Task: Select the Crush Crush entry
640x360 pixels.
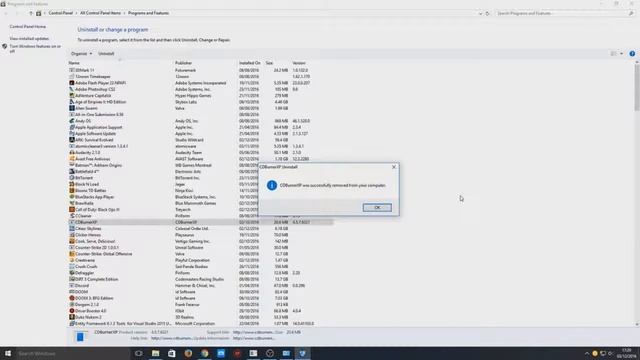Action: [86, 267]
